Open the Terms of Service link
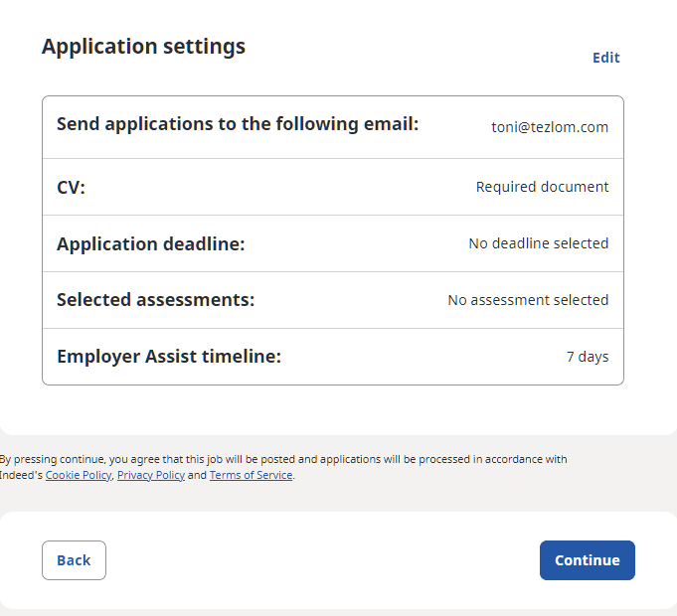 pos(251,475)
